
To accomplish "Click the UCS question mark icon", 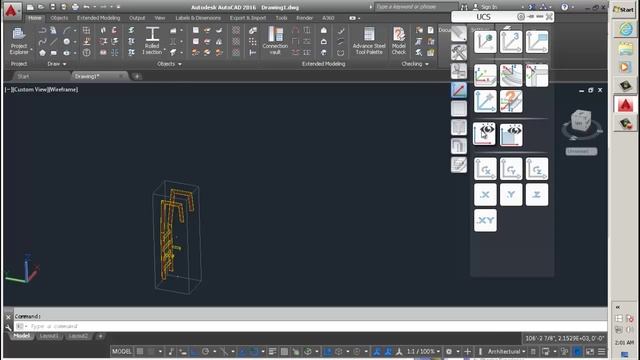I will click(511, 101).
